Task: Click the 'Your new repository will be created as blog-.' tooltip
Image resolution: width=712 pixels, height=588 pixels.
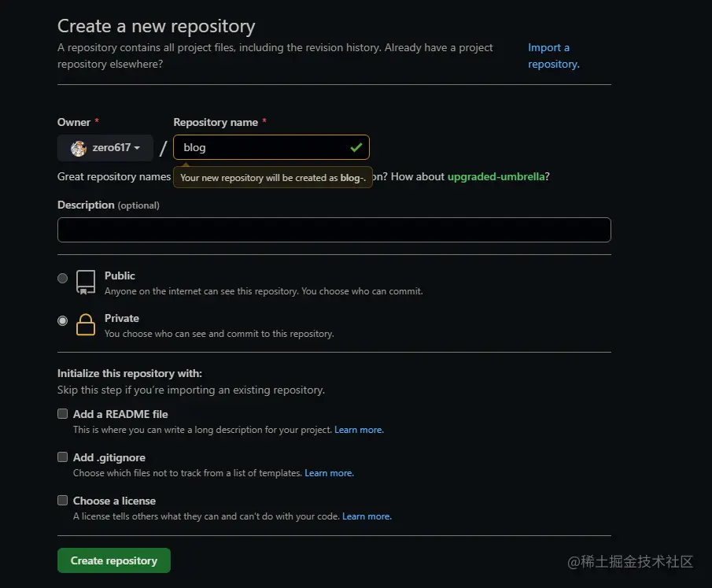Action: click(273, 178)
